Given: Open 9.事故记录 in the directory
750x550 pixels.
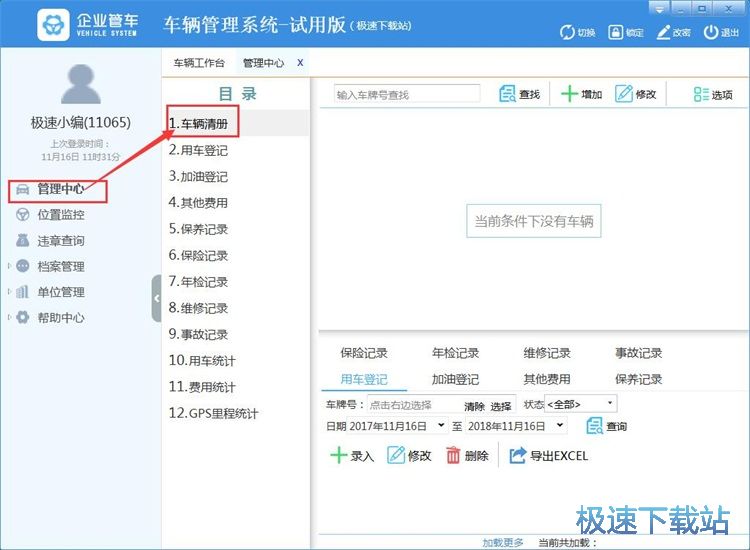Looking at the screenshot, I should pos(198,334).
